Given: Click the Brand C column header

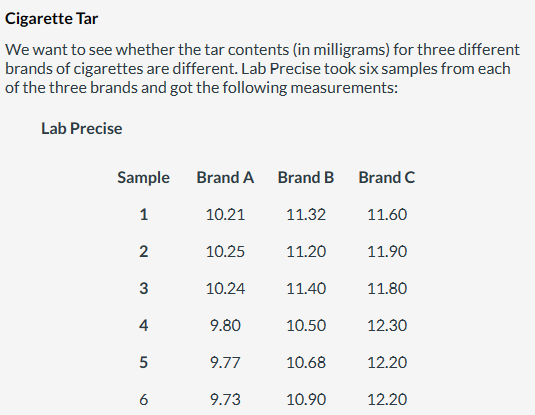Looking at the screenshot, I should 387,177.
